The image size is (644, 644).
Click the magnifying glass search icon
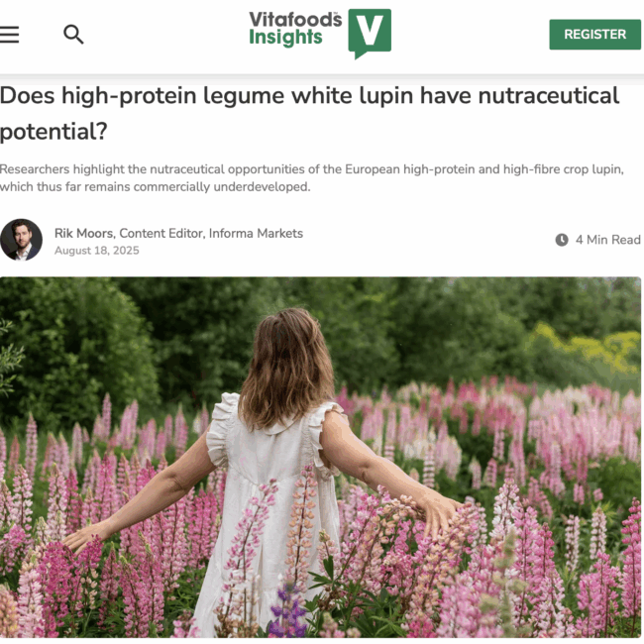point(73,35)
